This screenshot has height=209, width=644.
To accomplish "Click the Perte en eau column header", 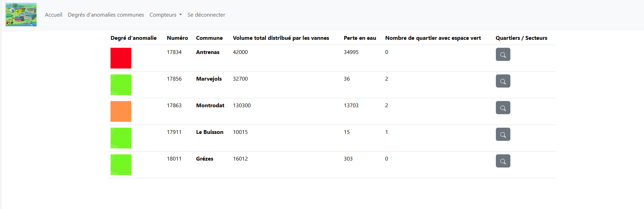I will (360, 38).
